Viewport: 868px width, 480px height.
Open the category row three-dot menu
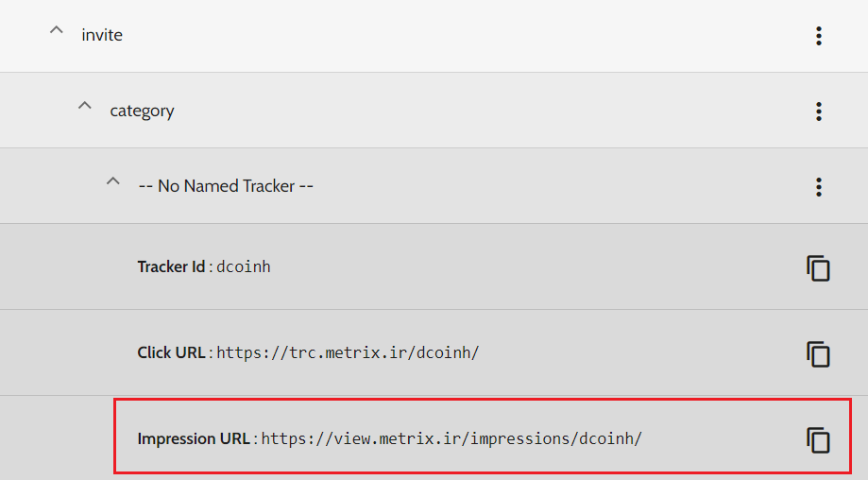(819, 111)
